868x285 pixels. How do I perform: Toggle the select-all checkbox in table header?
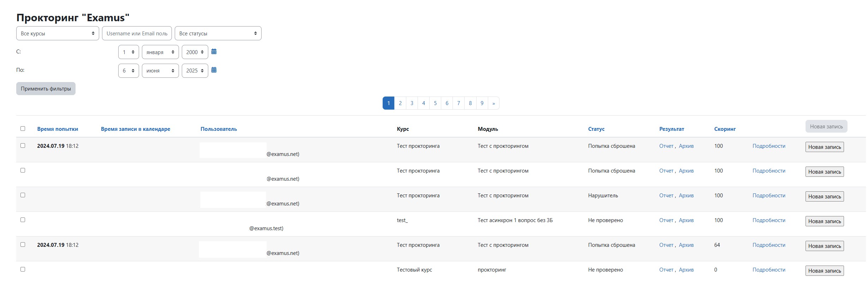click(x=23, y=128)
